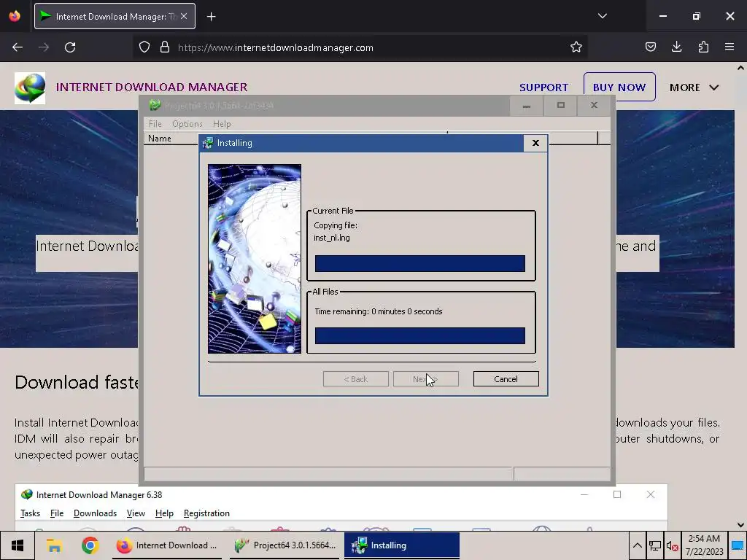Click INTERNET DOWNLOAD MANAGER site title
The image size is (747, 560).
152,87
